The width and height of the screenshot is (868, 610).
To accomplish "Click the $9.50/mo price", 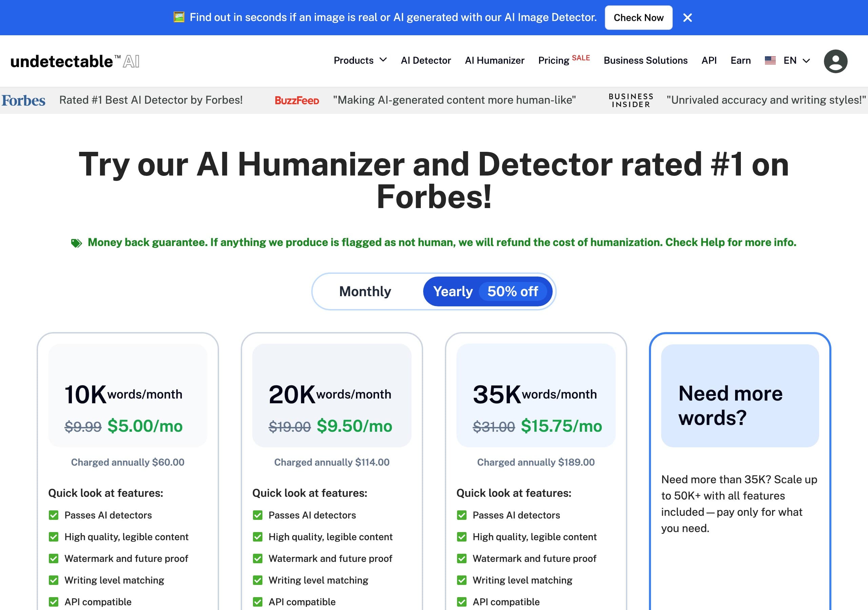I will [355, 426].
